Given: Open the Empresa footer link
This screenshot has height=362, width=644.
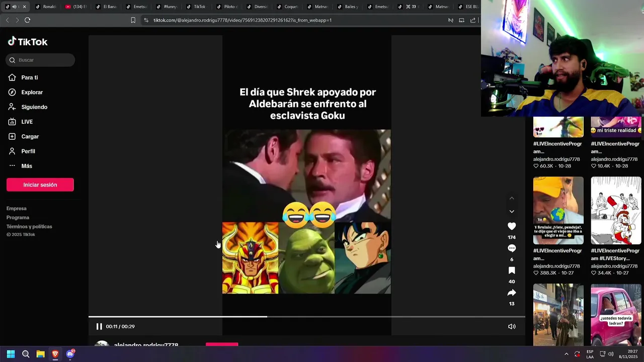Looking at the screenshot, I should (17, 208).
